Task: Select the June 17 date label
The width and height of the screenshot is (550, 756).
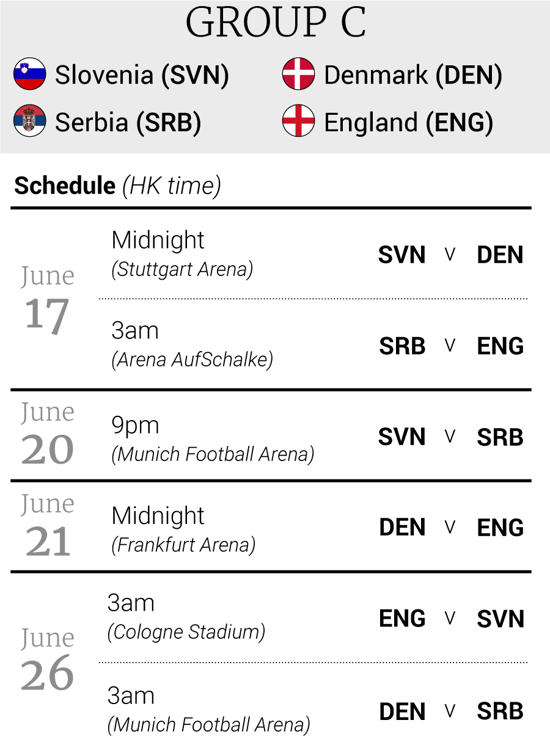Action: pyautogui.click(x=48, y=300)
